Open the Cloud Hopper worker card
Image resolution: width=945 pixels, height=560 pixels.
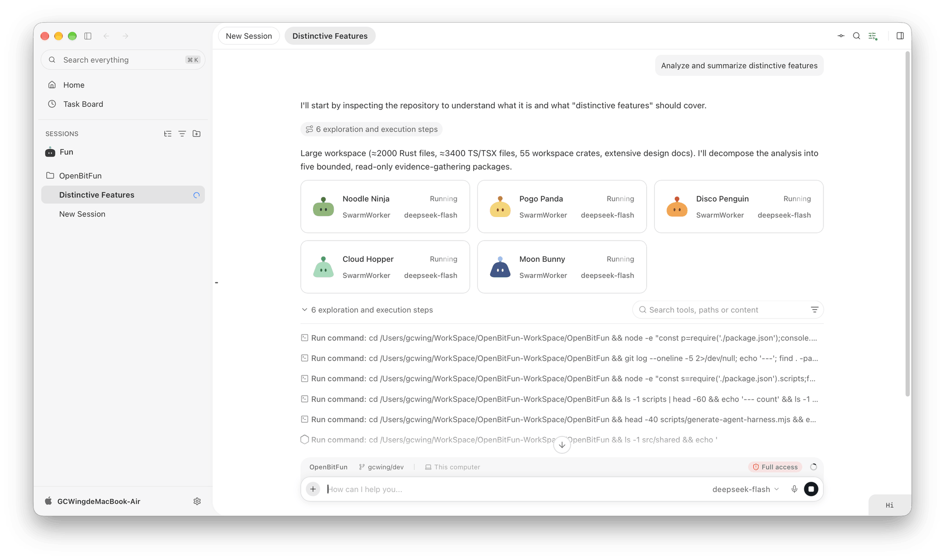385,267
